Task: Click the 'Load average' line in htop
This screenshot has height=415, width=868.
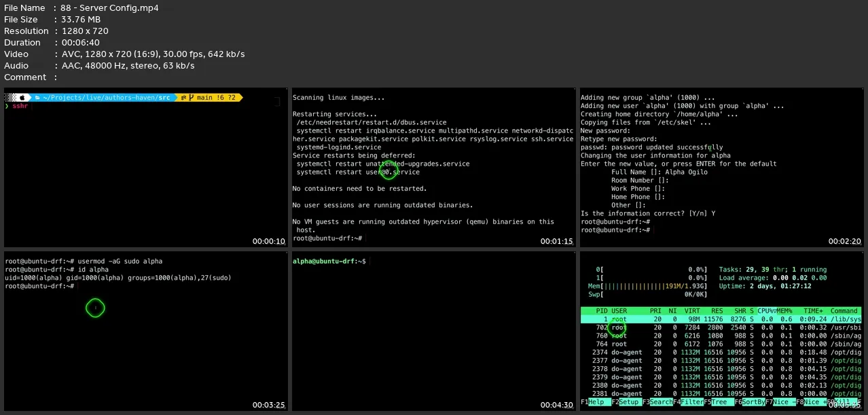Action: (773, 278)
